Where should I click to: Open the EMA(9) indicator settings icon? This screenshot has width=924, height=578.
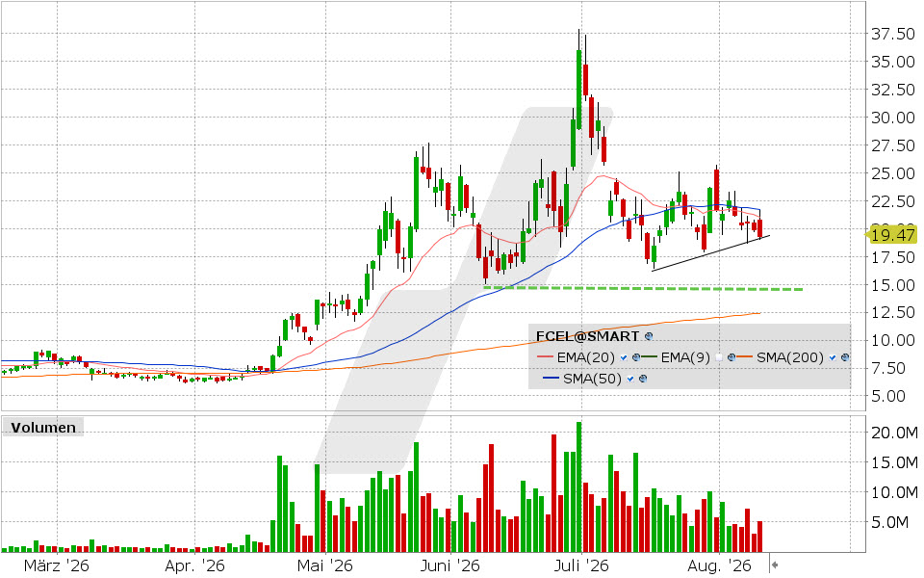[731, 357]
